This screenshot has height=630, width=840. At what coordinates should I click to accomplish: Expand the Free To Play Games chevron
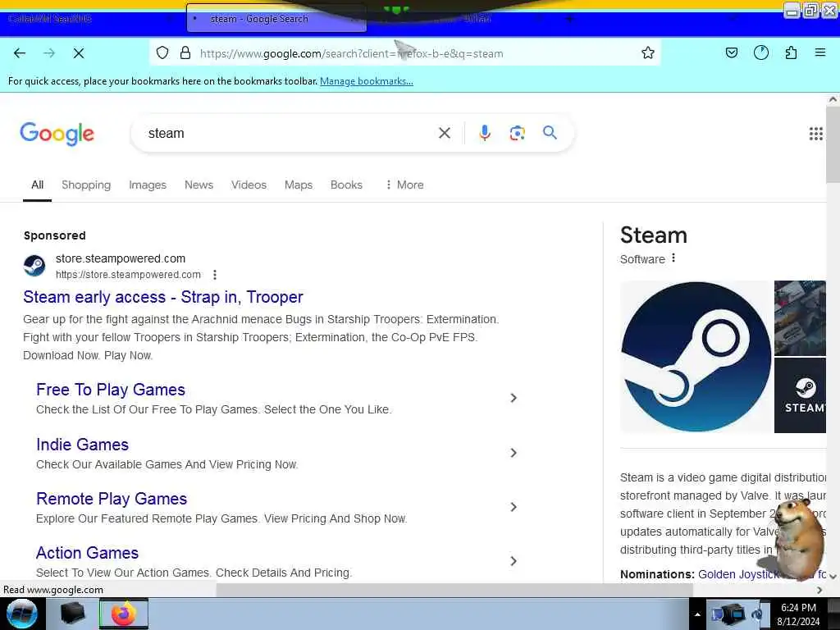514,398
